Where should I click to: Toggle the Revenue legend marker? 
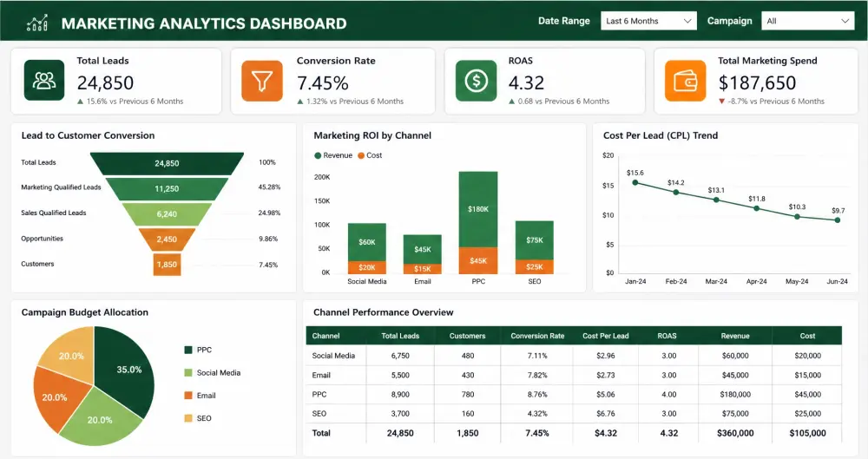(318, 155)
